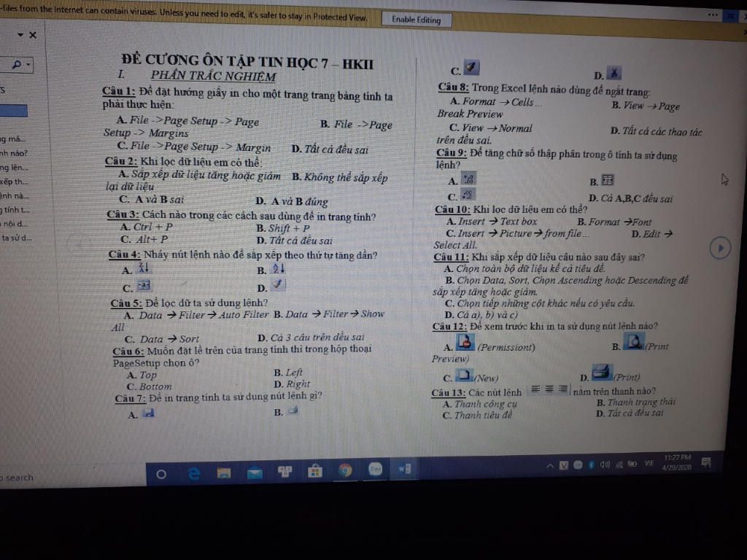Viewport: 747px width, 560px height.
Task: Click Câu 4 answer C icon
Action: 144,285
